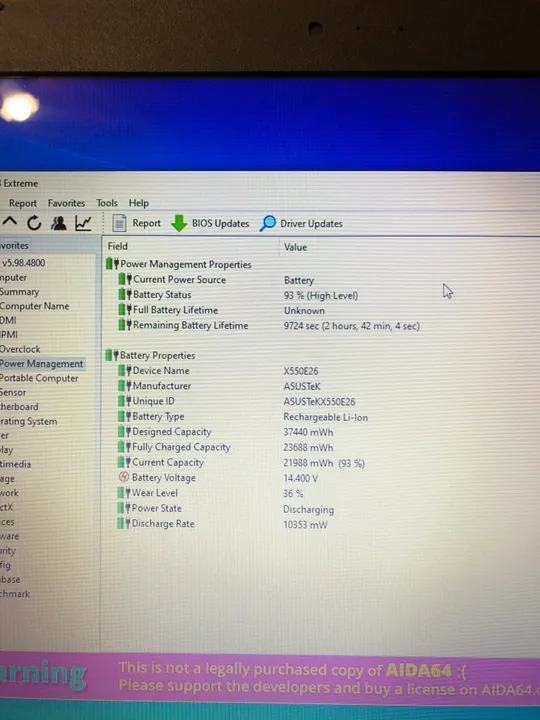This screenshot has height=720, width=540.
Task: Click the Report toolbar button label
Action: (x=146, y=223)
